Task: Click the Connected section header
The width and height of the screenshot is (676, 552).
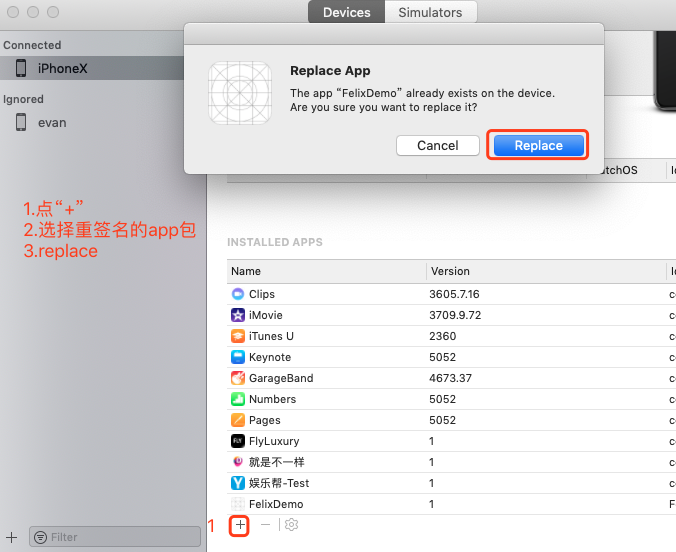Action: [32, 45]
